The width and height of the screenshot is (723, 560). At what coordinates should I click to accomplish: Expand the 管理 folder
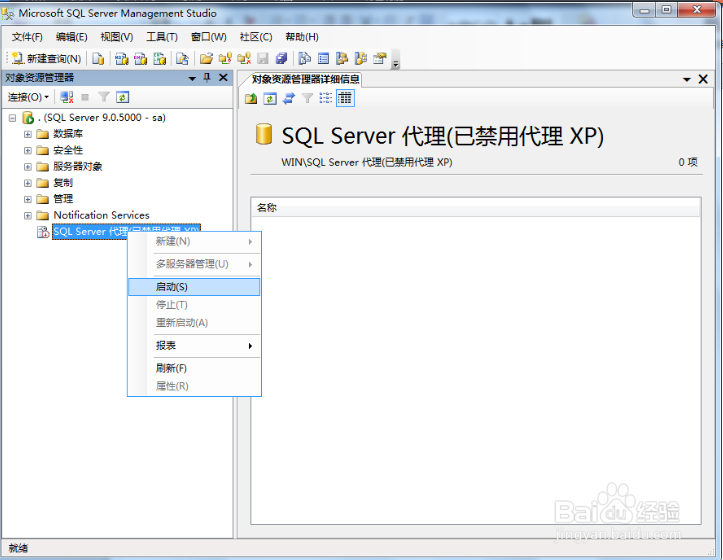pyautogui.click(x=28, y=199)
